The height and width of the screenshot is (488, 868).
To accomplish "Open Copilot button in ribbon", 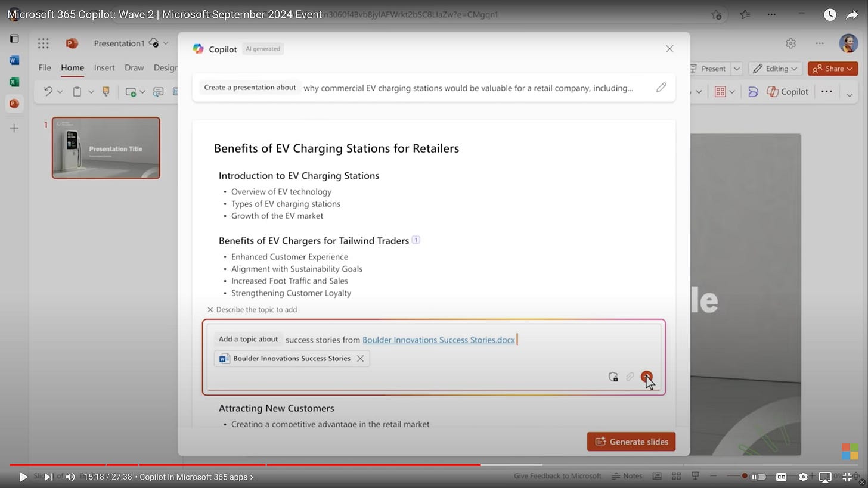I will coord(788,91).
